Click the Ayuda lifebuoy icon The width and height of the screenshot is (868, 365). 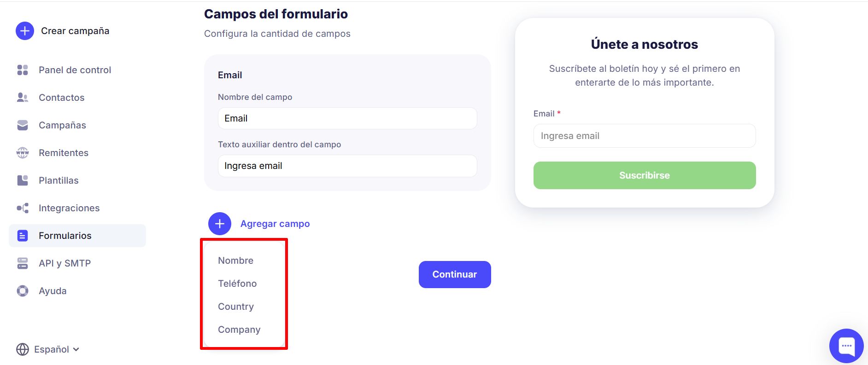tap(23, 291)
